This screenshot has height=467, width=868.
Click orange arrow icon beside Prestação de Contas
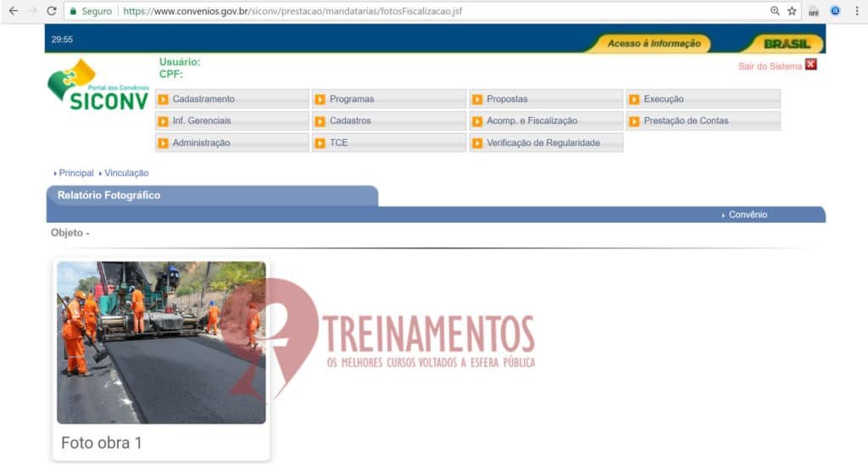(634, 121)
